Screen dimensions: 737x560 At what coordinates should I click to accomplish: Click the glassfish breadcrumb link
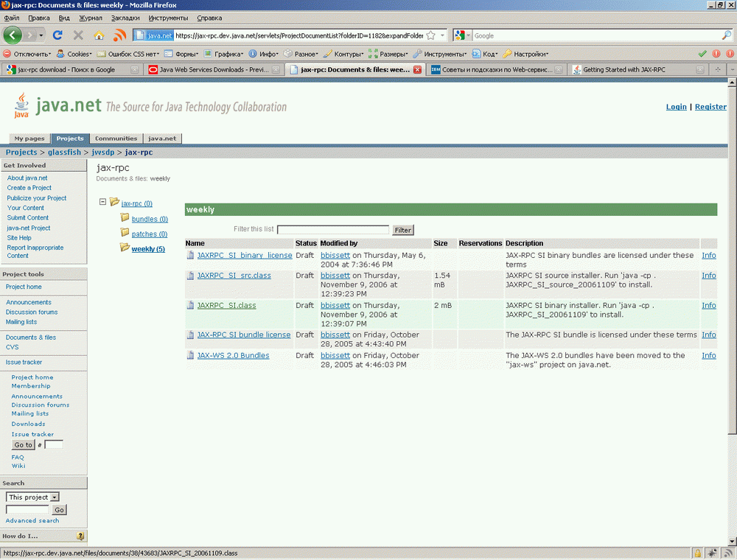pyautogui.click(x=64, y=153)
